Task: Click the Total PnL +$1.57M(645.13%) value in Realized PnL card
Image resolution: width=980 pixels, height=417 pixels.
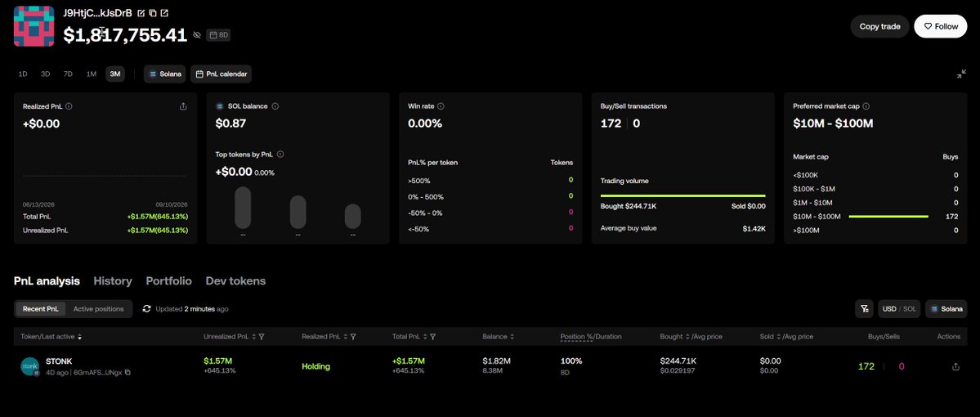Action: [x=158, y=217]
